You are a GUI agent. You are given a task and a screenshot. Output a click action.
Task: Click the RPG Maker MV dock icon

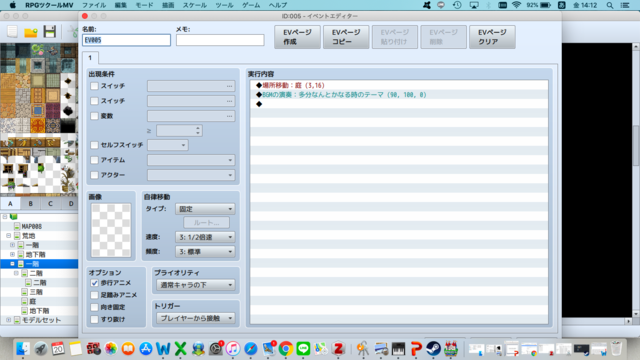451,349
